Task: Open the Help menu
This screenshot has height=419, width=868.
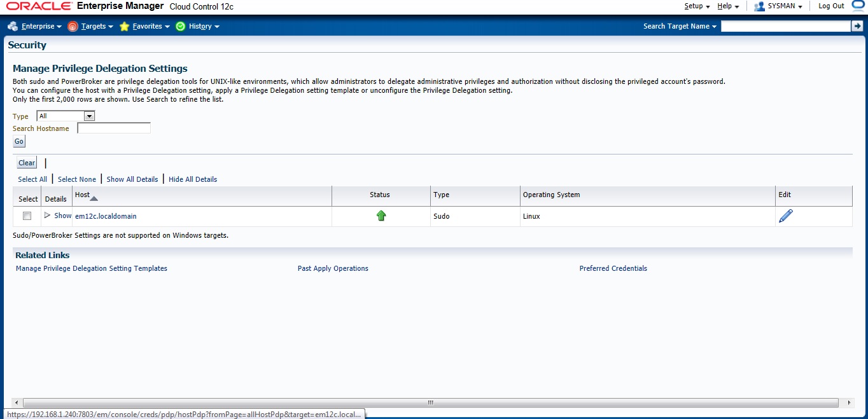Action: (728, 6)
